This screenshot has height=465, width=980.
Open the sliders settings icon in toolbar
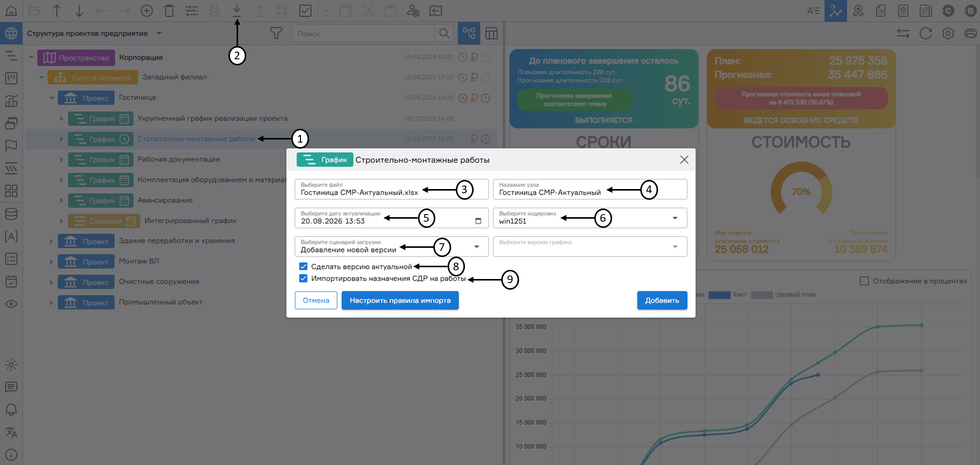coord(192,10)
